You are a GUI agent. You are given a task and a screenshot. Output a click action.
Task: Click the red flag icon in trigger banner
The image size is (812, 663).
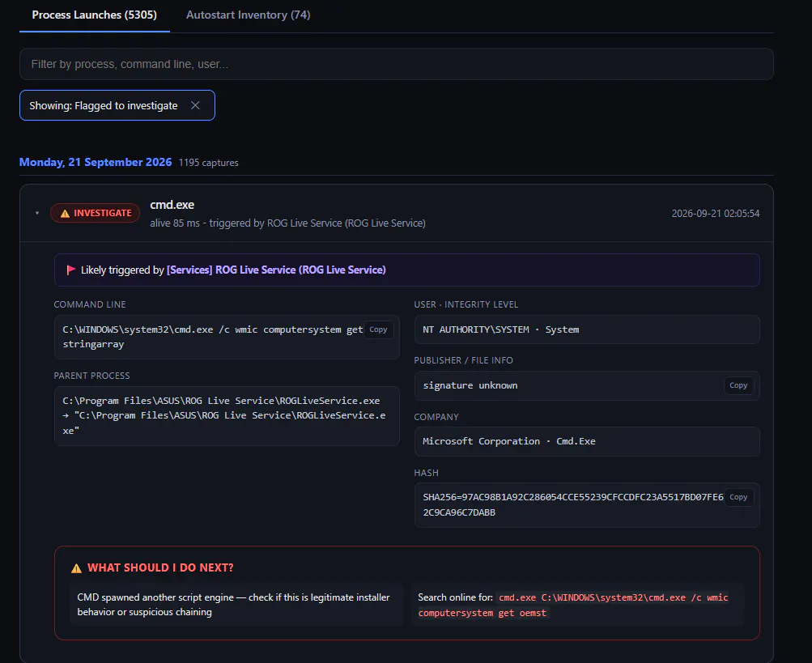click(71, 270)
